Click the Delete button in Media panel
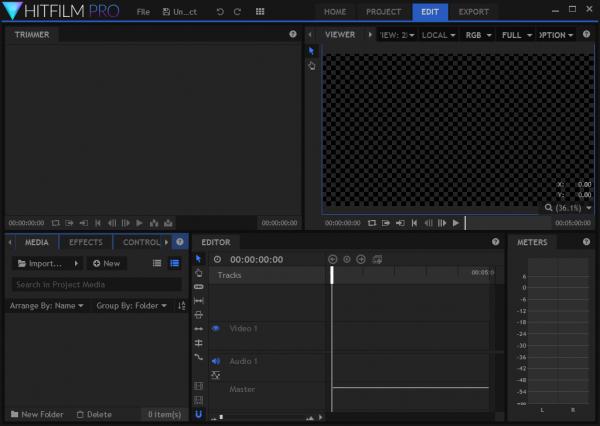 94,415
